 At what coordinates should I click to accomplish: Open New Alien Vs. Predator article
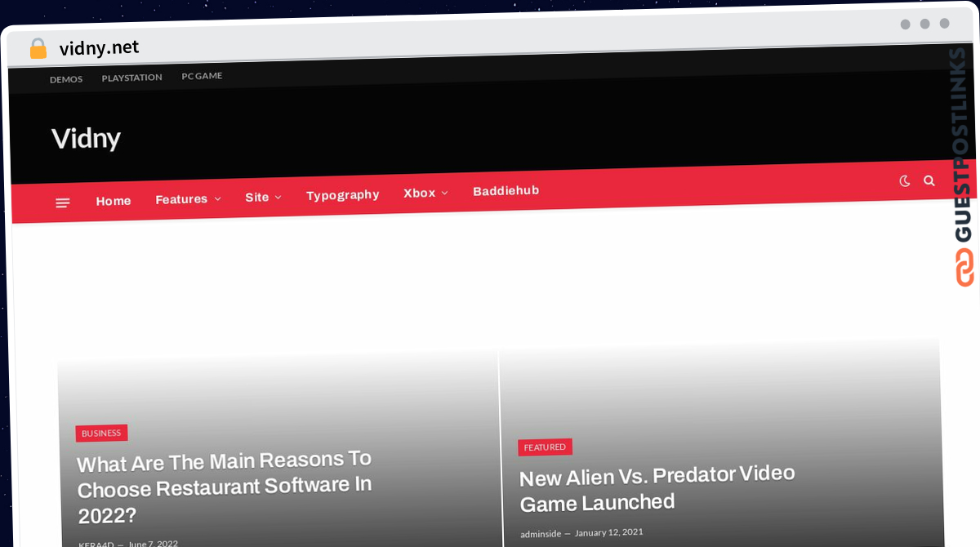point(657,488)
